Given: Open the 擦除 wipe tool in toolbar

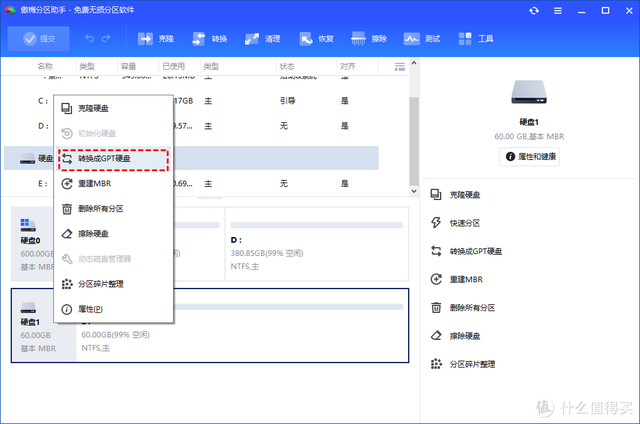Looking at the screenshot, I should point(369,39).
